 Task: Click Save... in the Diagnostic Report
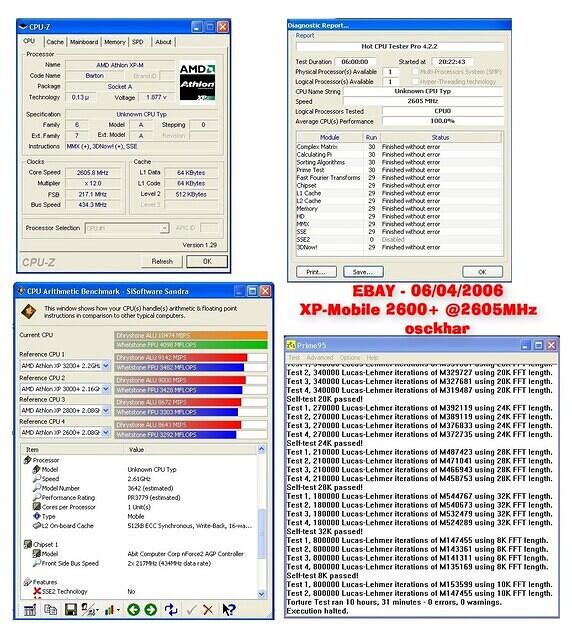[363, 272]
